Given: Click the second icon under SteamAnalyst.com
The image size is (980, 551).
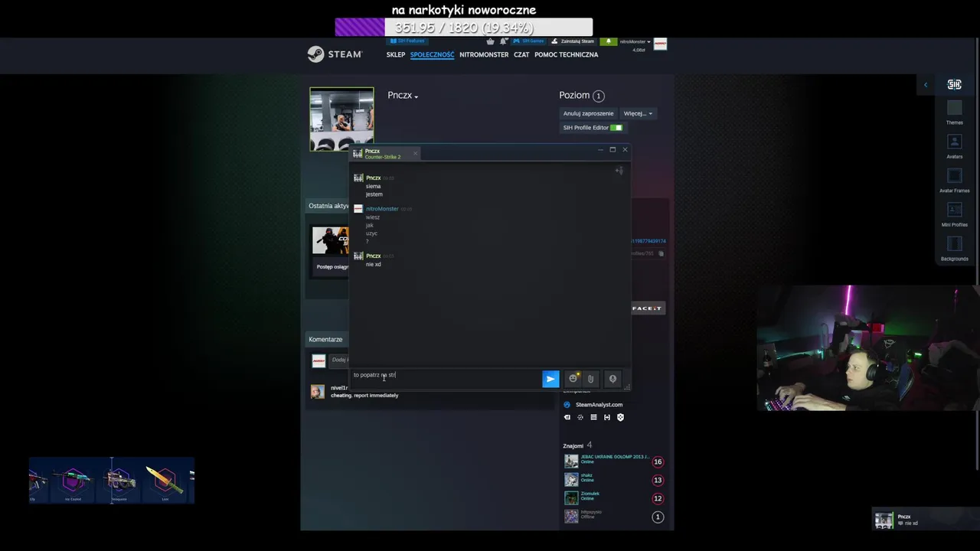Looking at the screenshot, I should [580, 418].
